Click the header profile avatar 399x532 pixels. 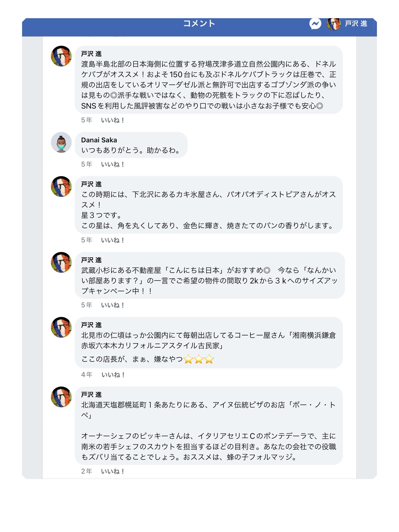pos(334,24)
